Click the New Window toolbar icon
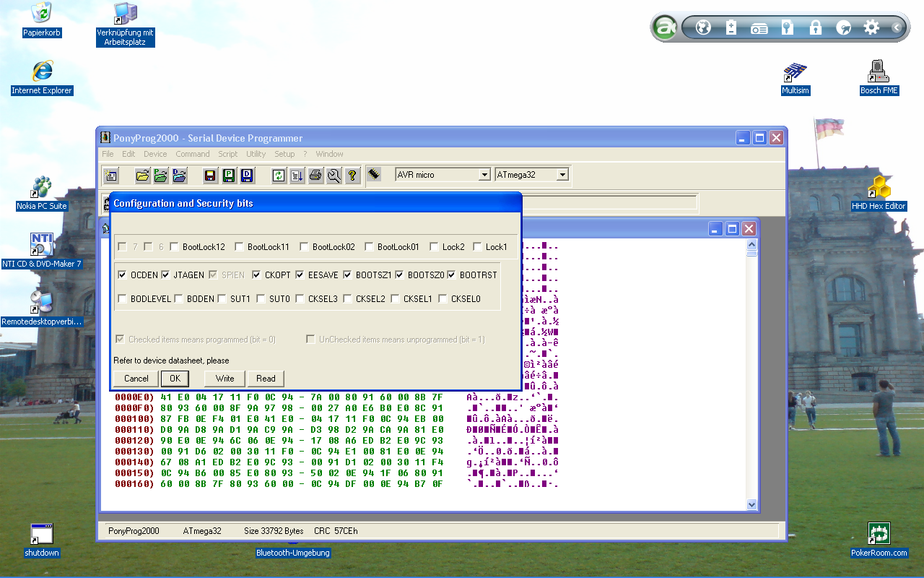The height and width of the screenshot is (578, 924). 110,175
